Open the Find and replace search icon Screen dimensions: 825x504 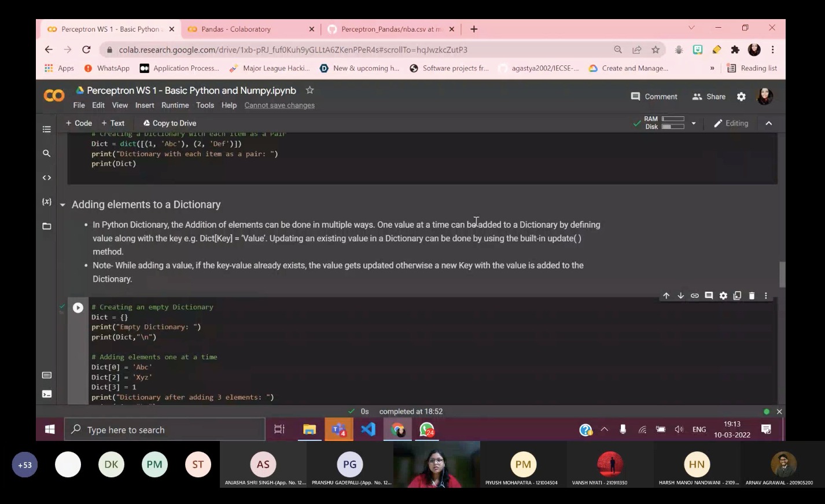[47, 153]
